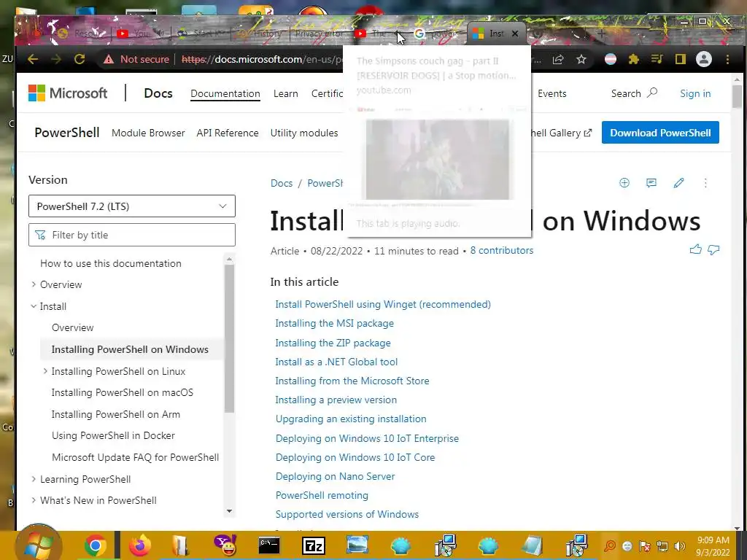Click the thumbs-down rating icon
The height and width of the screenshot is (560, 747).
pyautogui.click(x=713, y=249)
